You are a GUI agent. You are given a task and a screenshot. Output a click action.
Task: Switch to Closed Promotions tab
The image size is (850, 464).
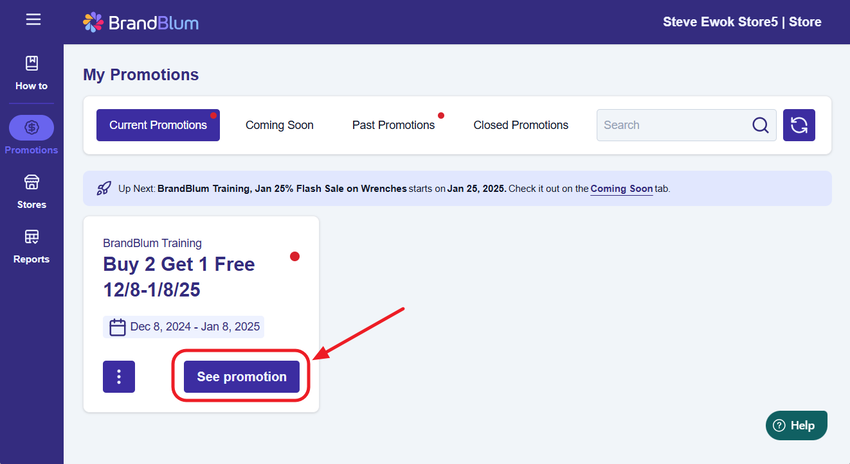point(520,125)
